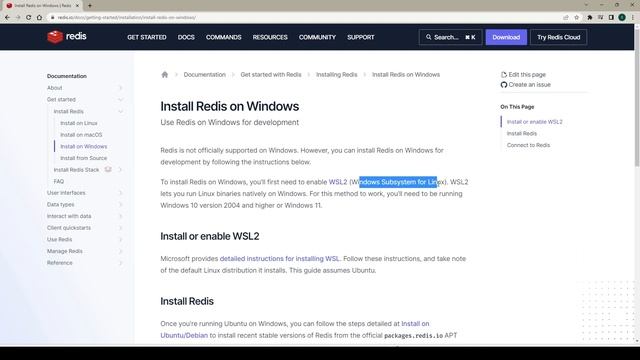640x360 pixels.
Task: Open the extensions puzzle icon
Action: click(589, 18)
